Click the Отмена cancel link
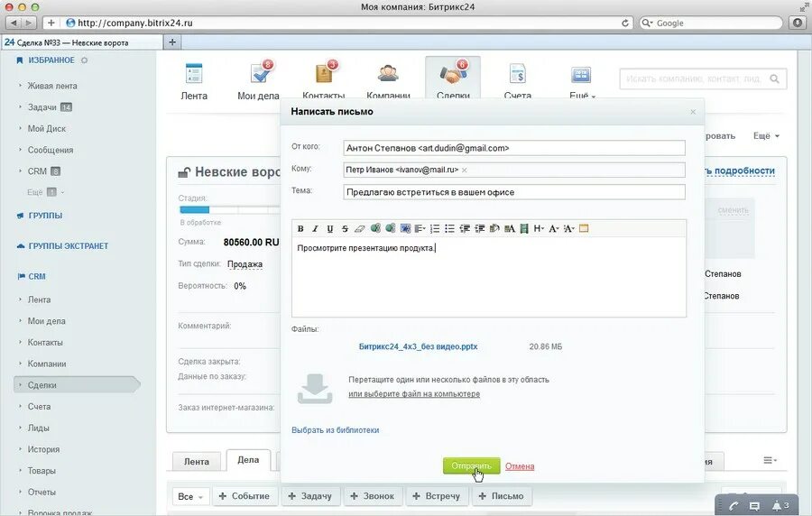This screenshot has height=516, width=812. tap(520, 466)
